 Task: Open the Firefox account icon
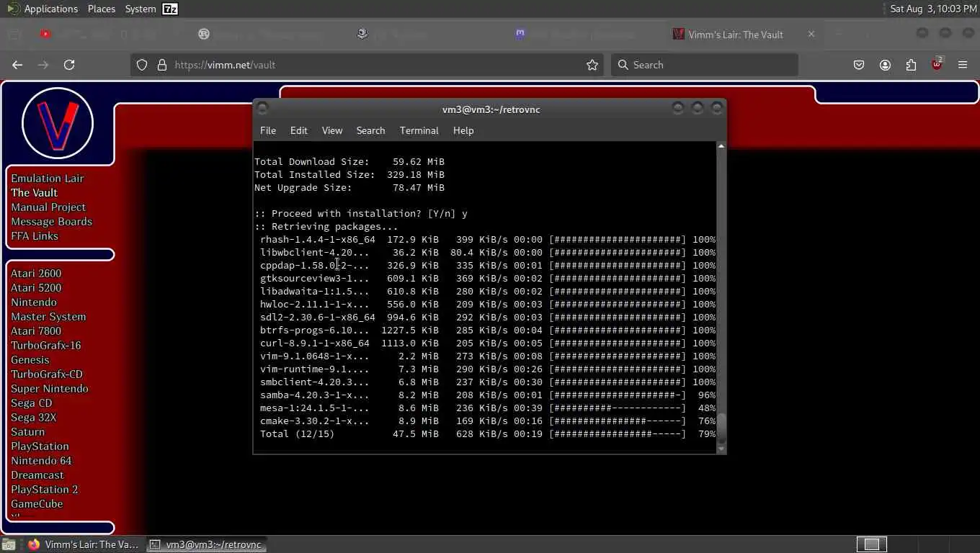[x=885, y=65]
